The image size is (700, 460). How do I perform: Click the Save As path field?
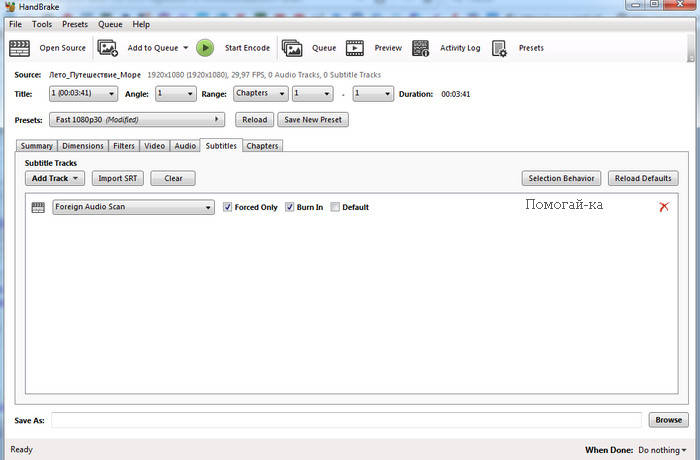(x=346, y=420)
